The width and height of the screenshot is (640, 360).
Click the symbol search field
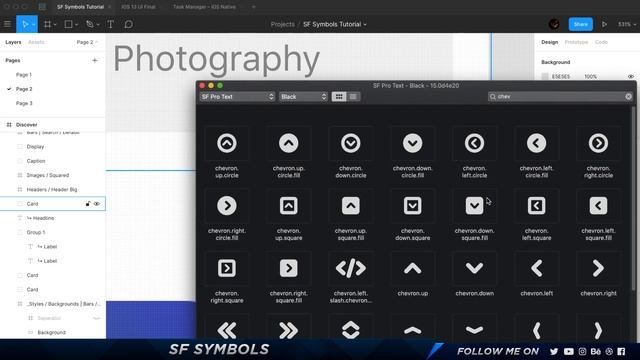click(560, 97)
